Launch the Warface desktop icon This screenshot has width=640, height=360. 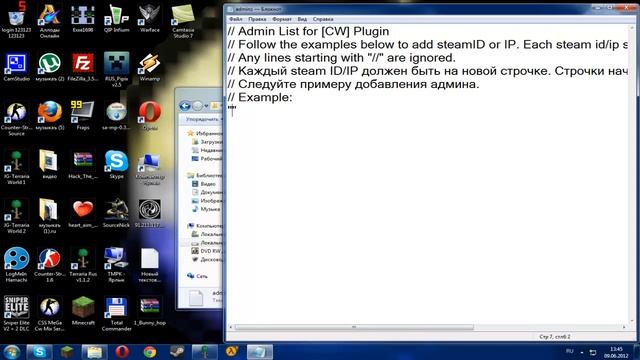149,18
